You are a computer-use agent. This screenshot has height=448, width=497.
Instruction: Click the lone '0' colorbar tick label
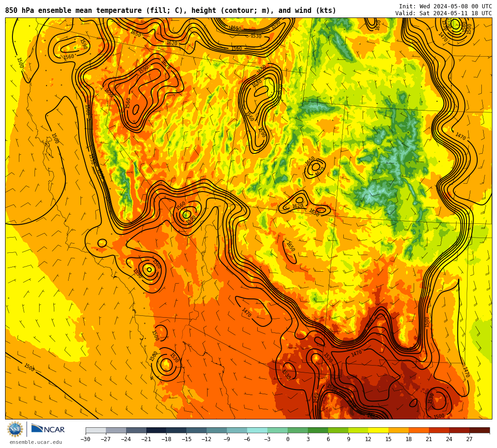[288, 439]
